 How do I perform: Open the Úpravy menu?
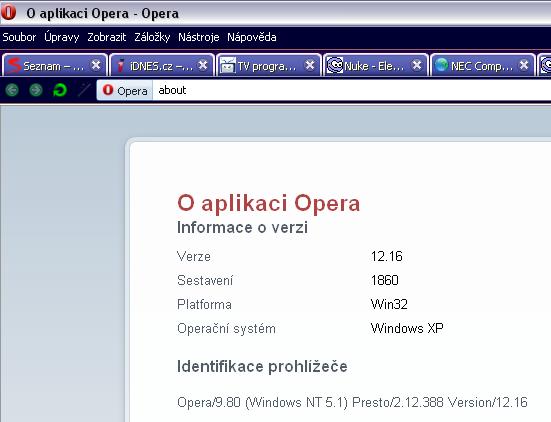point(61,37)
